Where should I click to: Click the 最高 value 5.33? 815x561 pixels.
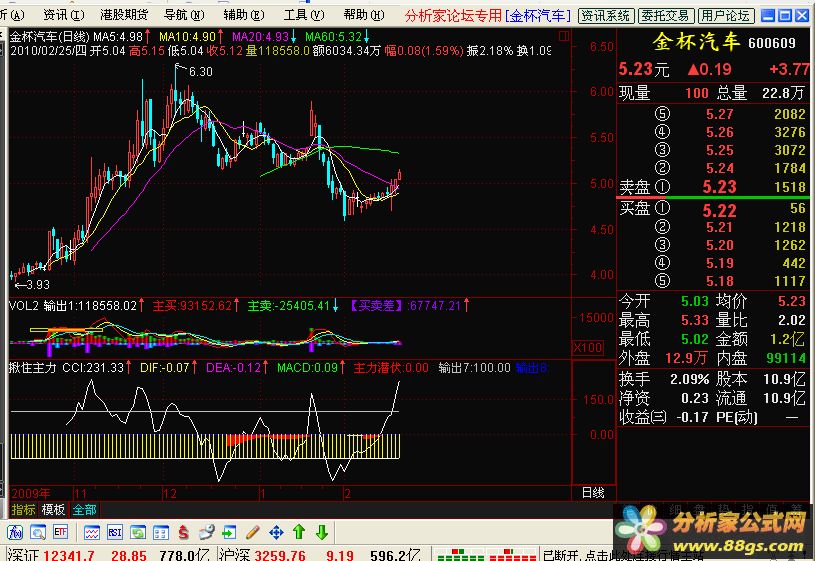click(695, 320)
